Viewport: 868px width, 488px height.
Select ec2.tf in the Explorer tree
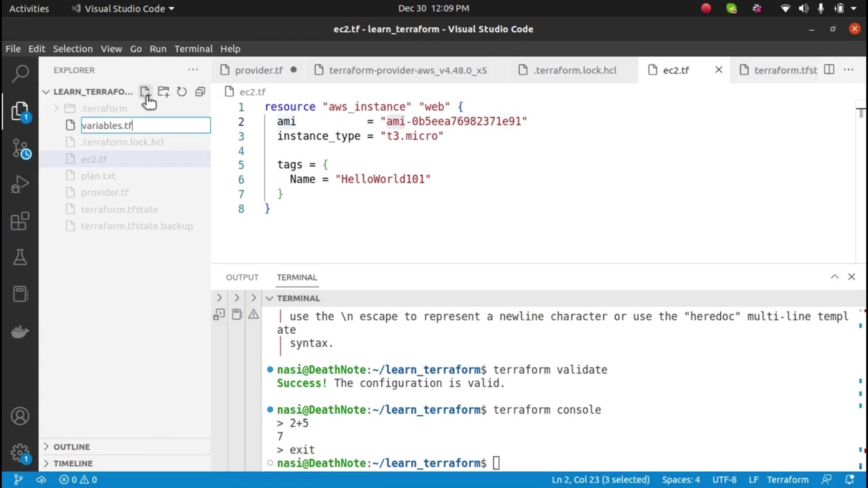click(94, 159)
